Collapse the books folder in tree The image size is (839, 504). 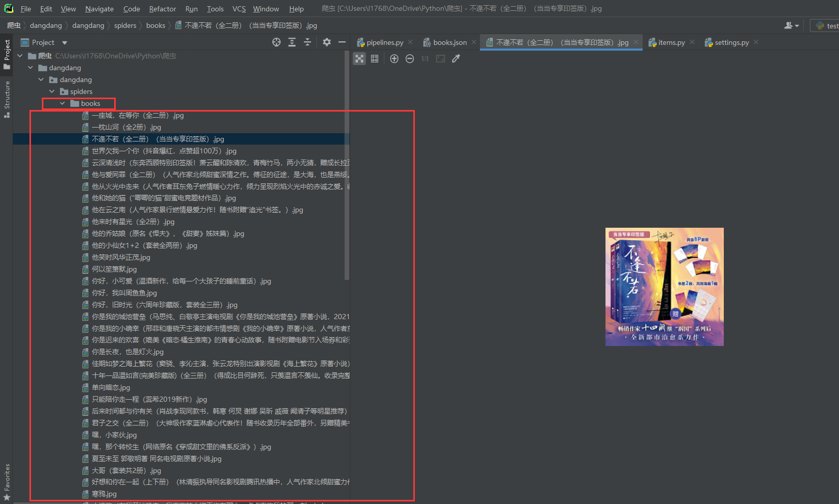coord(63,103)
